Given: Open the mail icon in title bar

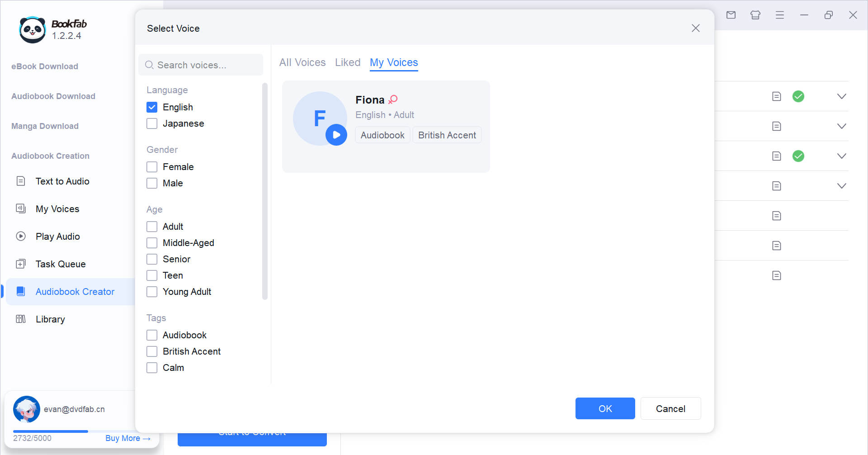Looking at the screenshot, I should point(731,15).
